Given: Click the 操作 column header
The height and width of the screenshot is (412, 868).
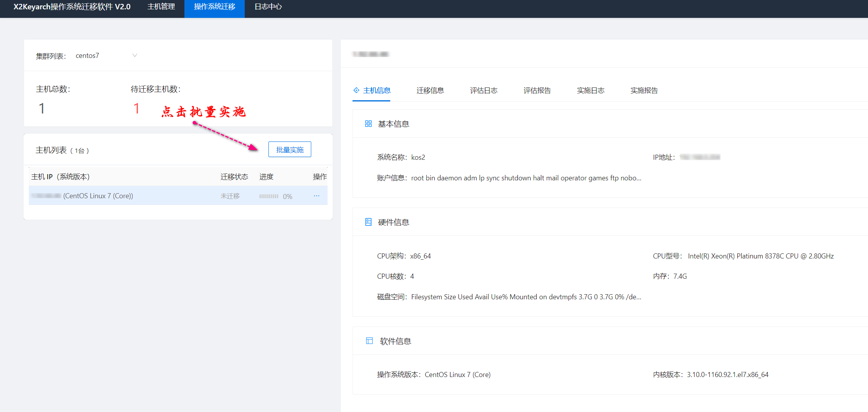Looking at the screenshot, I should coord(320,177).
